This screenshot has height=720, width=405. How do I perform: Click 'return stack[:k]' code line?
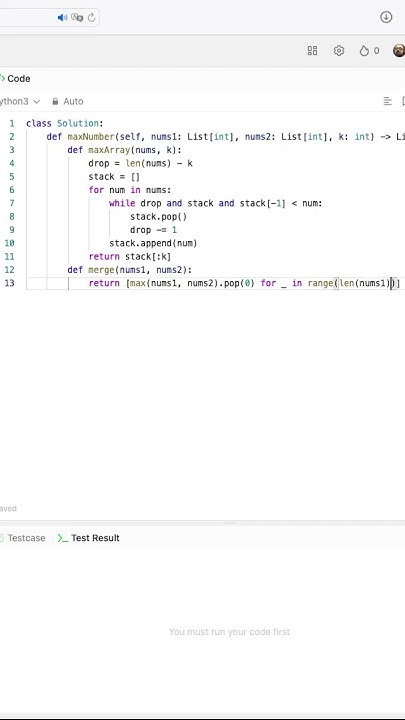(130, 256)
